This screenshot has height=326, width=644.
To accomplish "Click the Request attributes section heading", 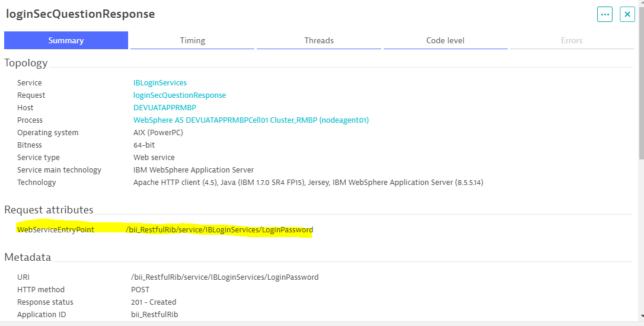I will coord(49,210).
